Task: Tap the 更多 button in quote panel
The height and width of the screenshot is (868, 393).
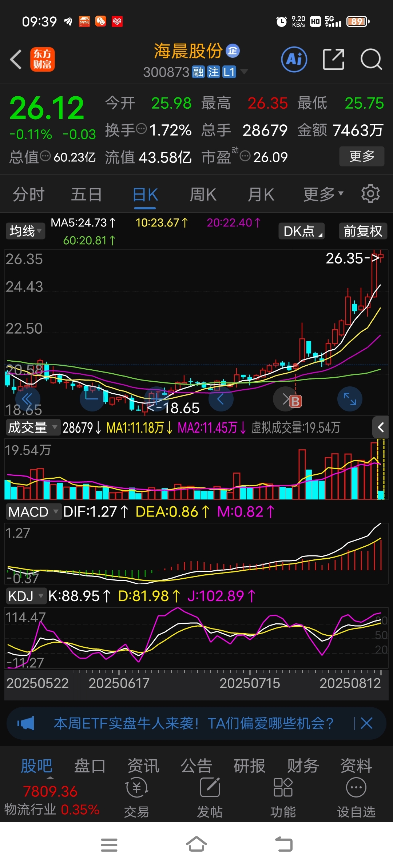Action: [362, 156]
